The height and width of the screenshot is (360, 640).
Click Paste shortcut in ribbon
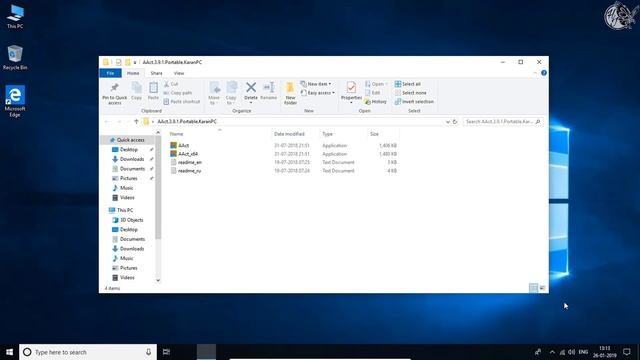click(x=182, y=102)
